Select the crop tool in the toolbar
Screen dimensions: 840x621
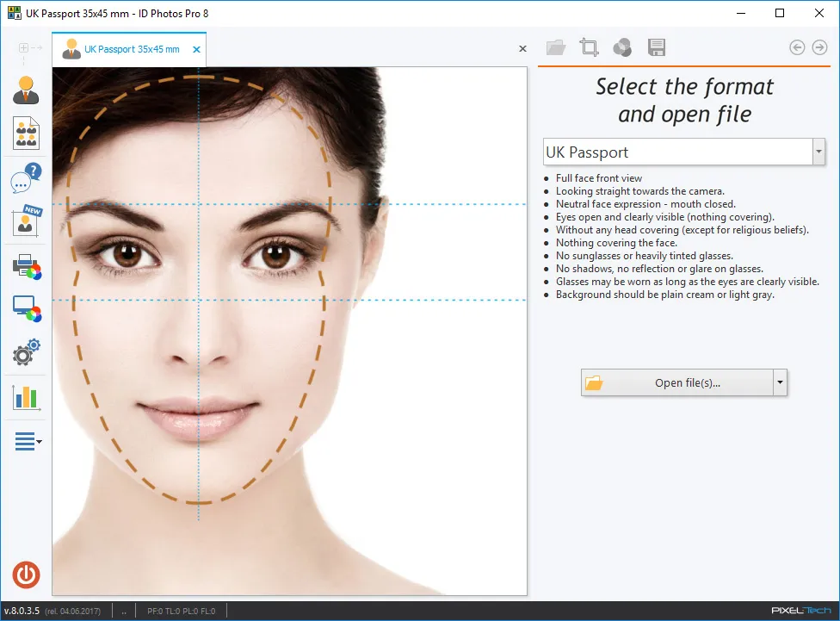[590, 47]
